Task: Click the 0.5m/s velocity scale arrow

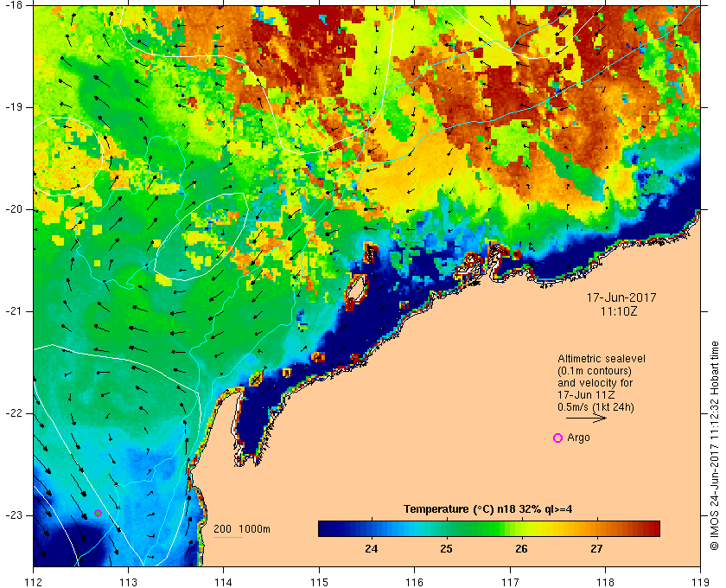Action: [586, 418]
